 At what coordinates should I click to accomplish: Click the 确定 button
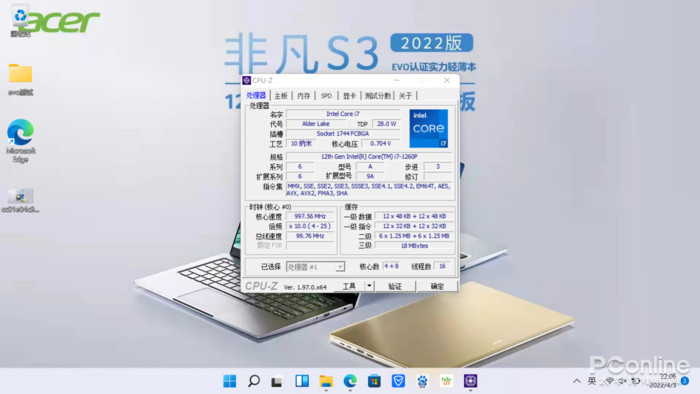437,286
